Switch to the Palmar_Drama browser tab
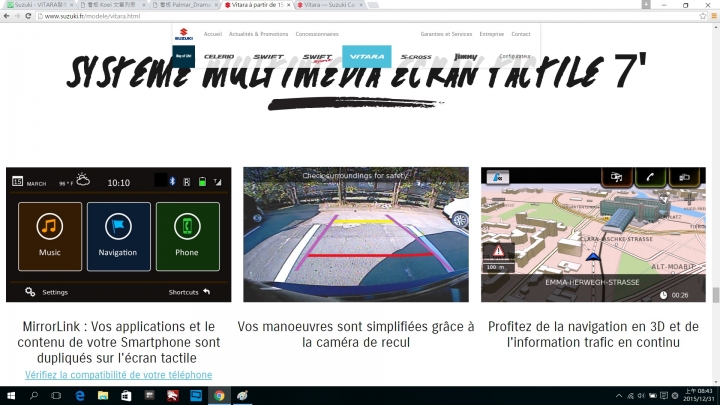This screenshot has width=720, height=405. pos(186,5)
